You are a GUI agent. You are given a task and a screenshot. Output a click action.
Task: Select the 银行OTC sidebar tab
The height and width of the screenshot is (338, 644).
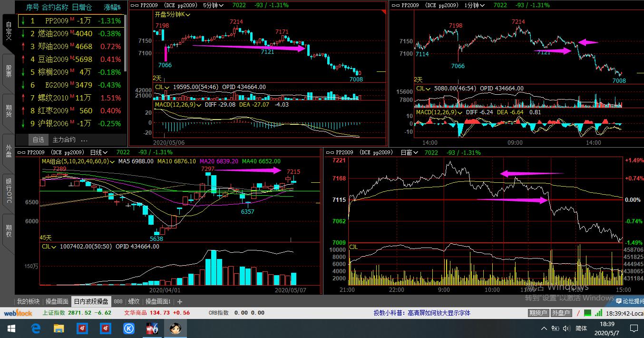(8, 190)
